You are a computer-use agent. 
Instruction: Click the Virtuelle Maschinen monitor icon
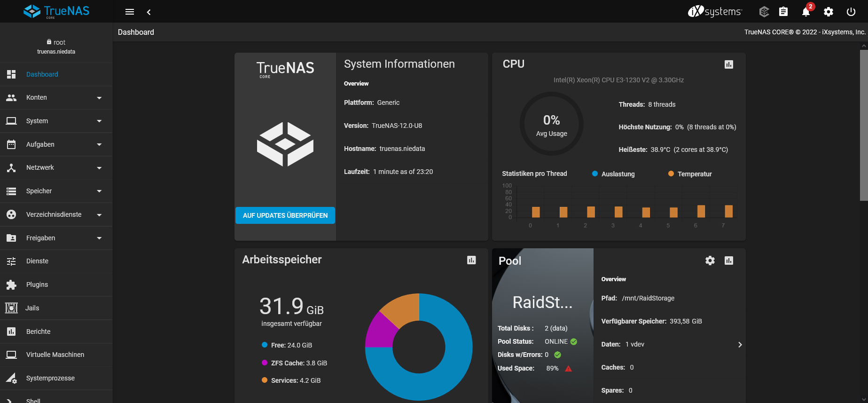point(11,355)
